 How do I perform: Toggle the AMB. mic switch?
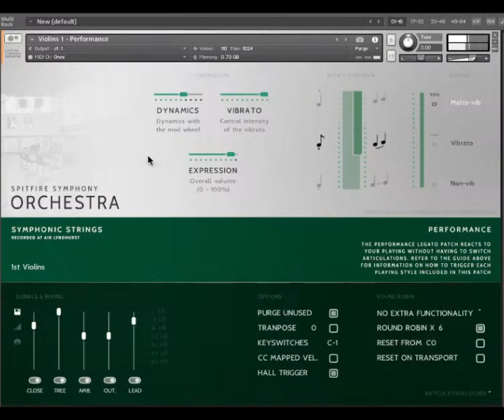tap(85, 380)
